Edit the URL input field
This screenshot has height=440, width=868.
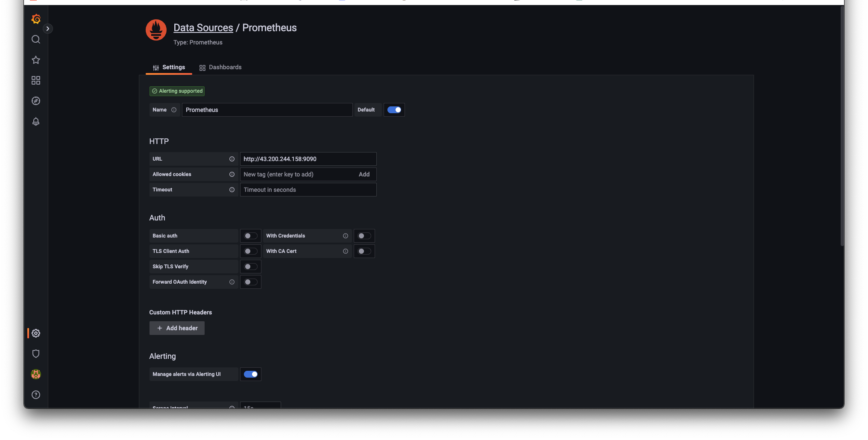308,159
